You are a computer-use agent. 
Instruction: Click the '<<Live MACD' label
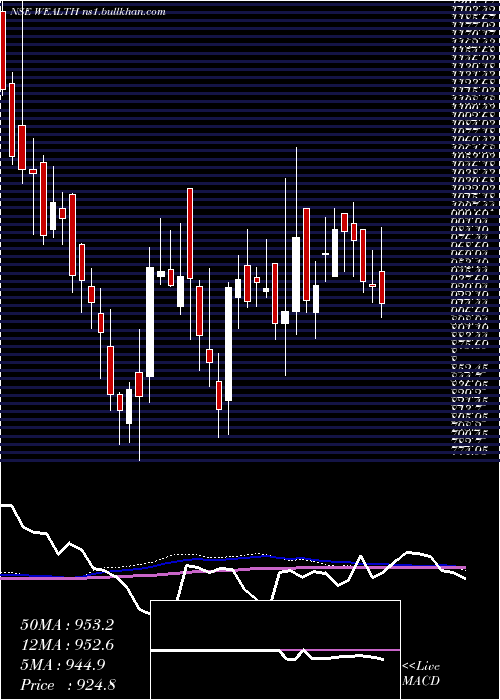(x=421, y=674)
